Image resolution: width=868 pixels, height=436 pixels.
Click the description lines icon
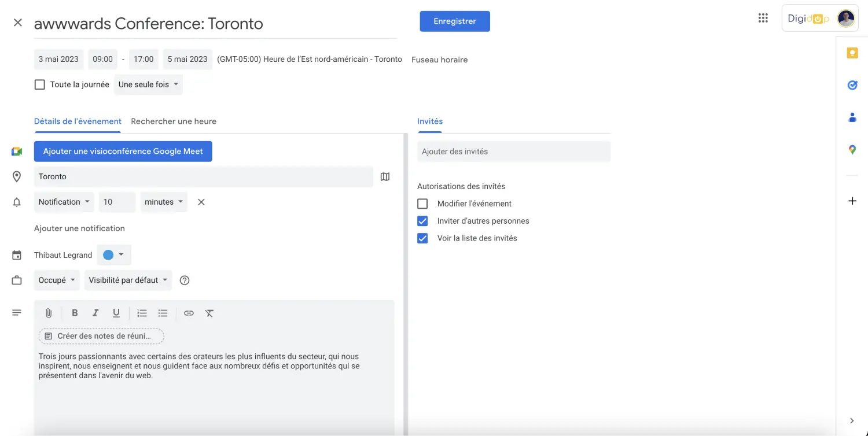(17, 313)
